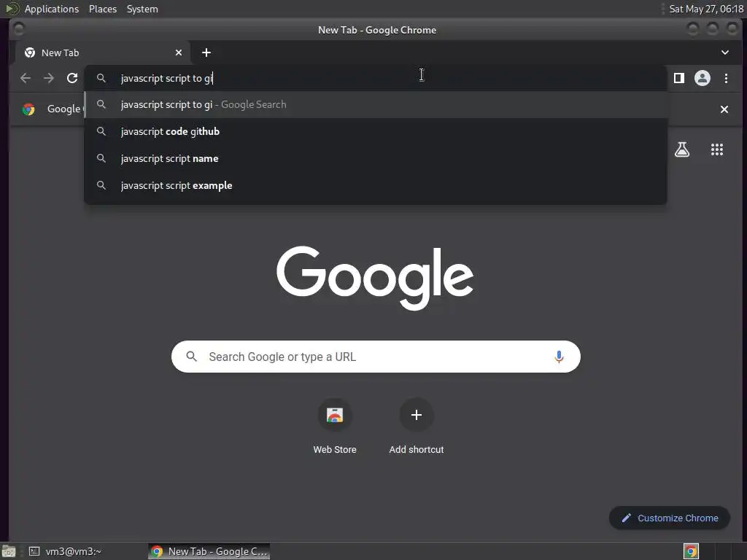
Task: Click the browser back arrow
Action: coord(26,78)
